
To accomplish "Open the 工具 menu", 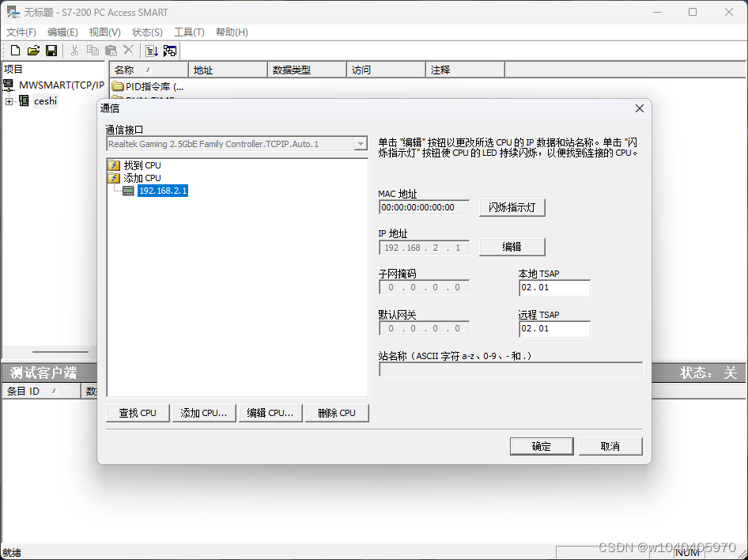I will coord(189,32).
